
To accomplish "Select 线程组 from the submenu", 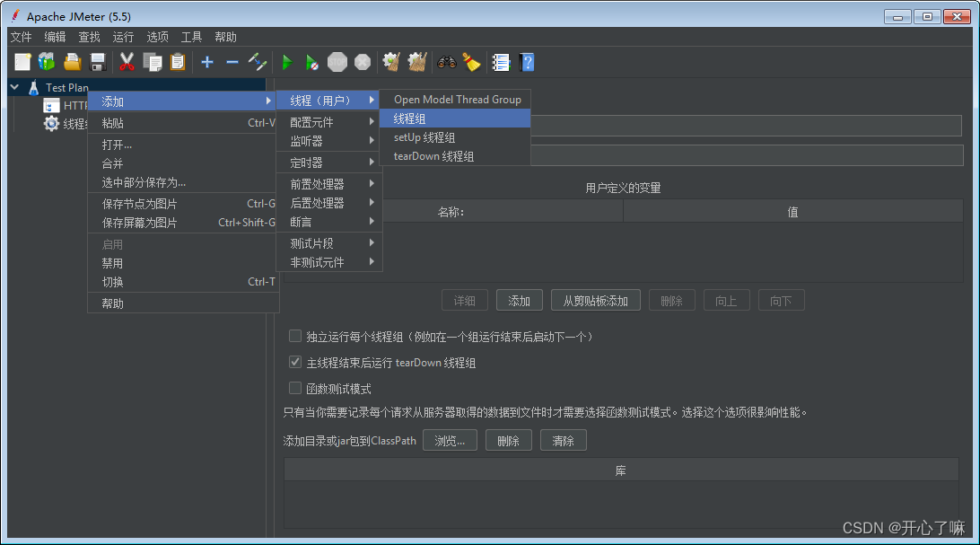I will tap(455, 119).
